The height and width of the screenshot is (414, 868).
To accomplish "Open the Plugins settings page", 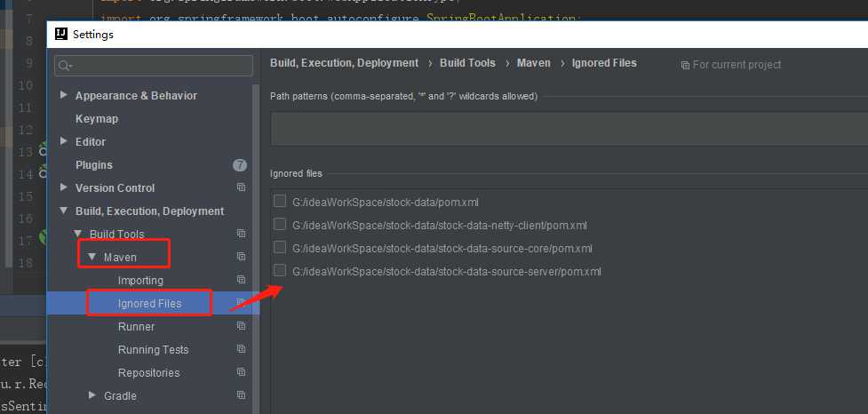I will point(94,165).
